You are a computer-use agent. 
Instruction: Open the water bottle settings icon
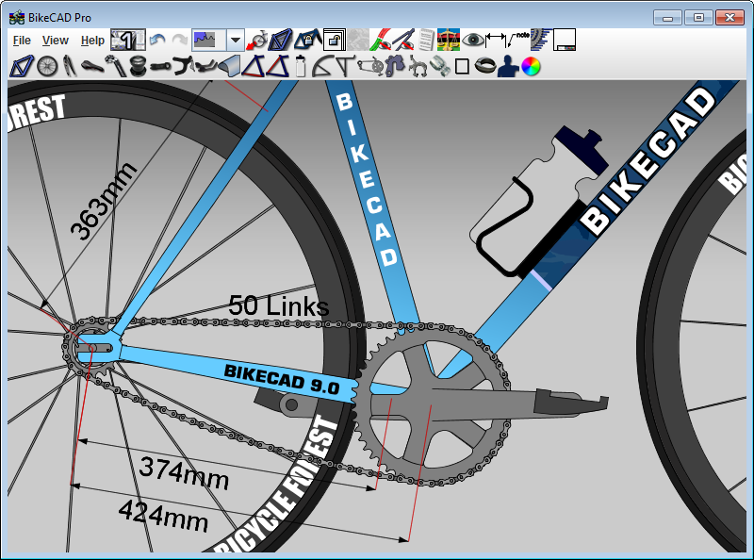(x=301, y=66)
